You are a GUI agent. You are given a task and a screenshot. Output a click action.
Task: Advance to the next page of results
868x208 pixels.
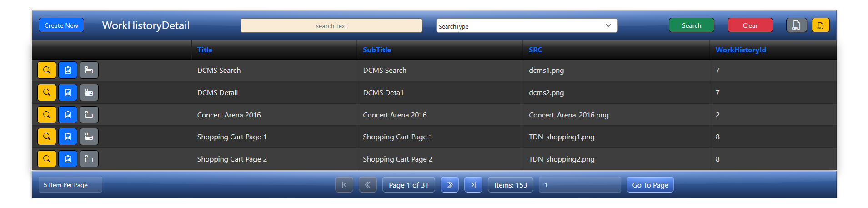point(450,185)
